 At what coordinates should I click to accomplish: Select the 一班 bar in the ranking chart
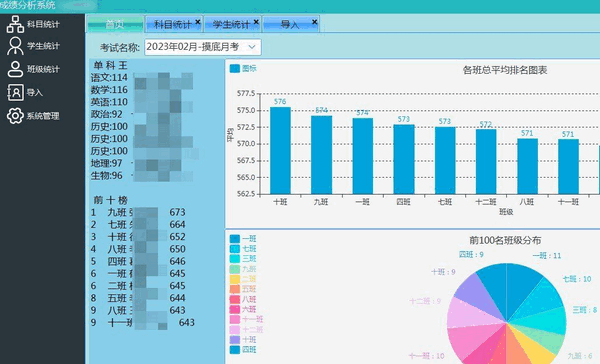tap(362, 156)
